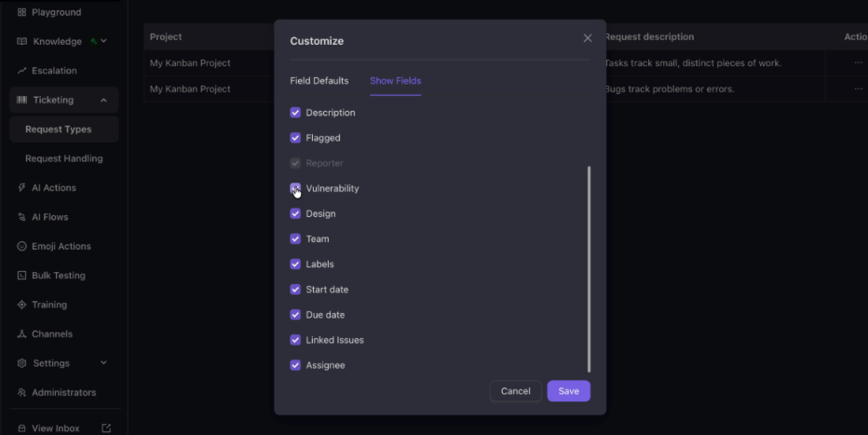
Task: Click the AI Actions lightning icon
Action: pos(21,187)
